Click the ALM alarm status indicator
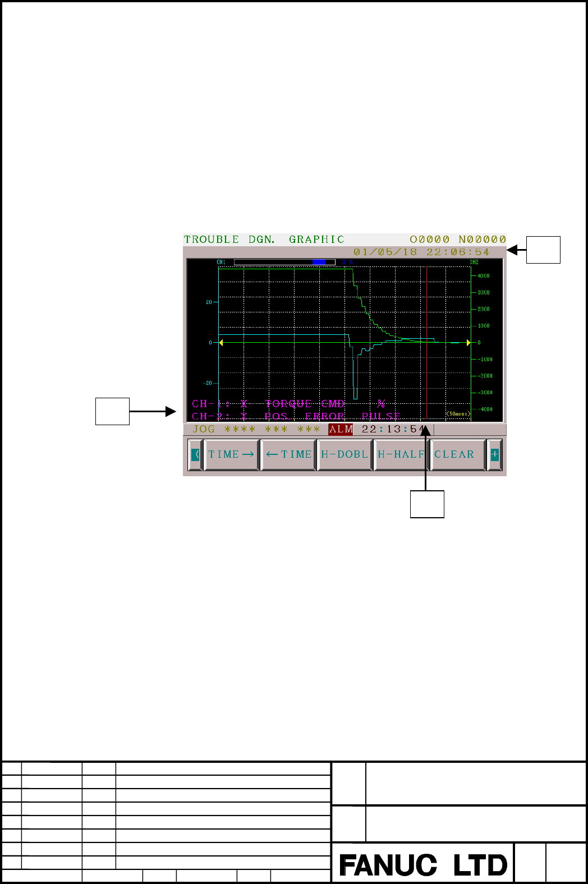Image resolution: width=588 pixels, height=884 pixels. [341, 429]
